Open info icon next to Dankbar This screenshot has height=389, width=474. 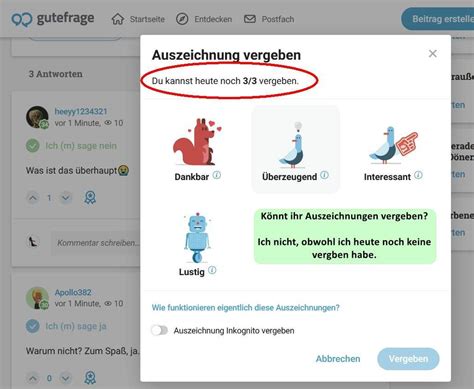(x=217, y=175)
